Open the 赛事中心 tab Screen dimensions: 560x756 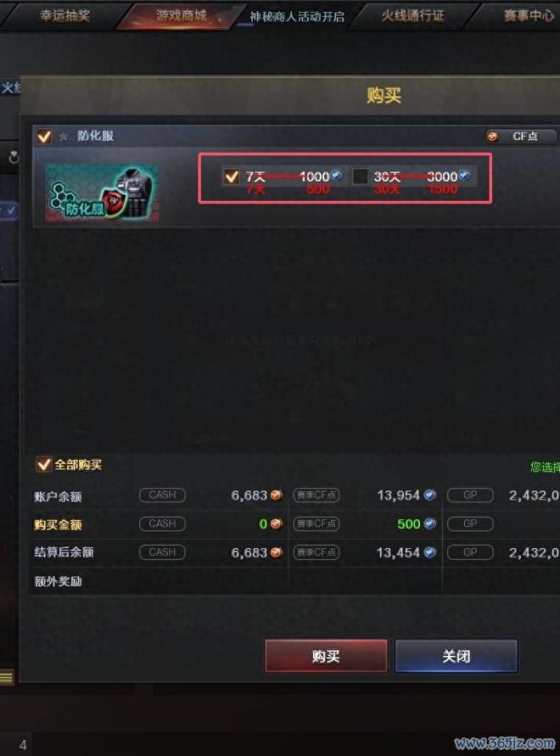coord(529,16)
